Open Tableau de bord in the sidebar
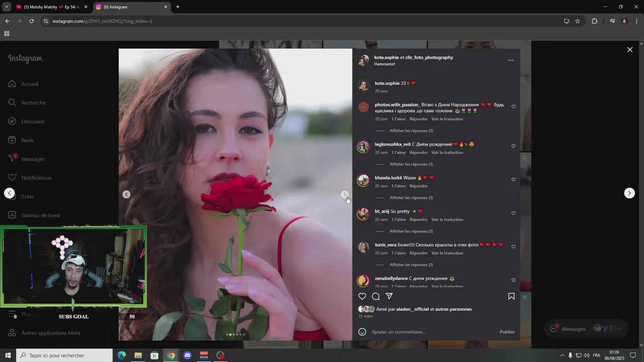 tap(34, 215)
